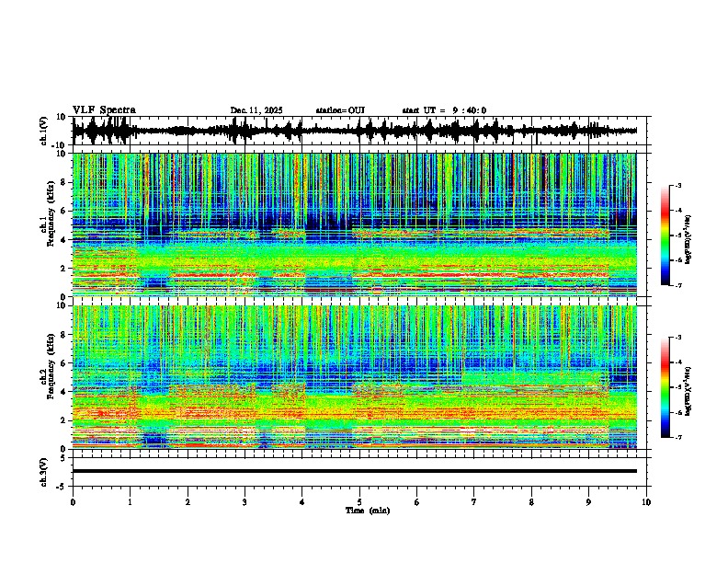The height and width of the screenshot is (563, 728).
Task: Click the "VLF Spectra" title text
Action: (104, 110)
